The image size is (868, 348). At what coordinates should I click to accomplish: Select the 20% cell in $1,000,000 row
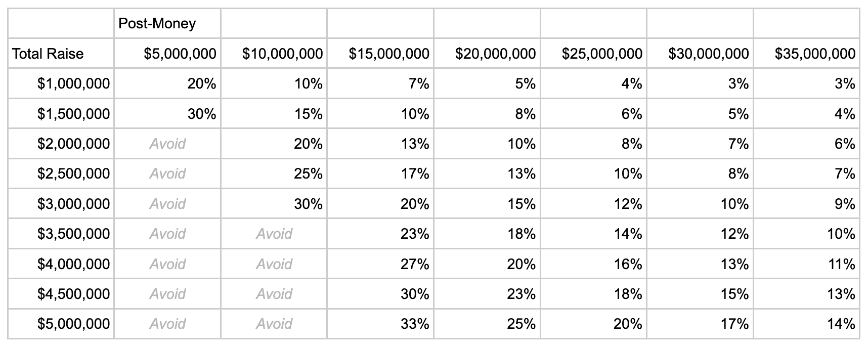[167, 83]
